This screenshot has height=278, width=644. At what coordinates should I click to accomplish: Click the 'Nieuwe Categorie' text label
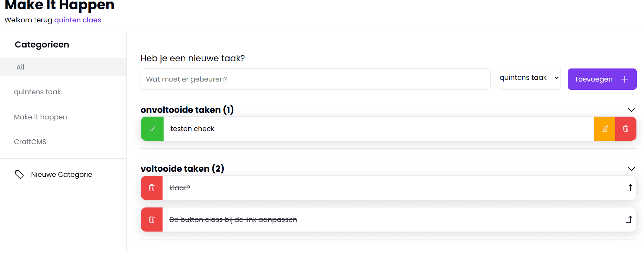[x=62, y=174]
